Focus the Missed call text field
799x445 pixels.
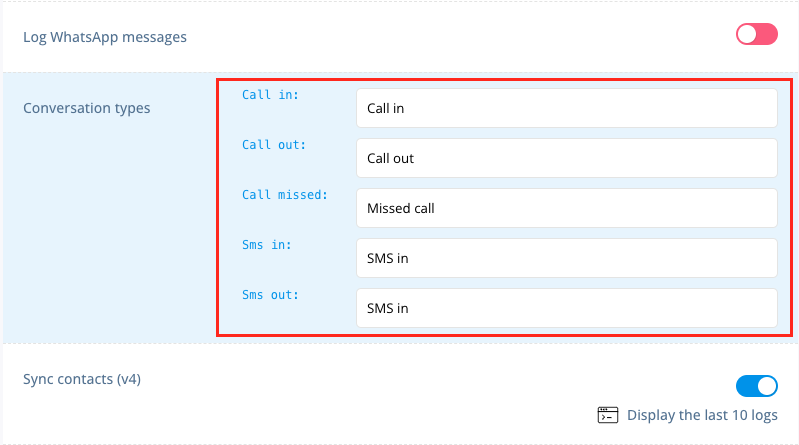pyautogui.click(x=567, y=208)
